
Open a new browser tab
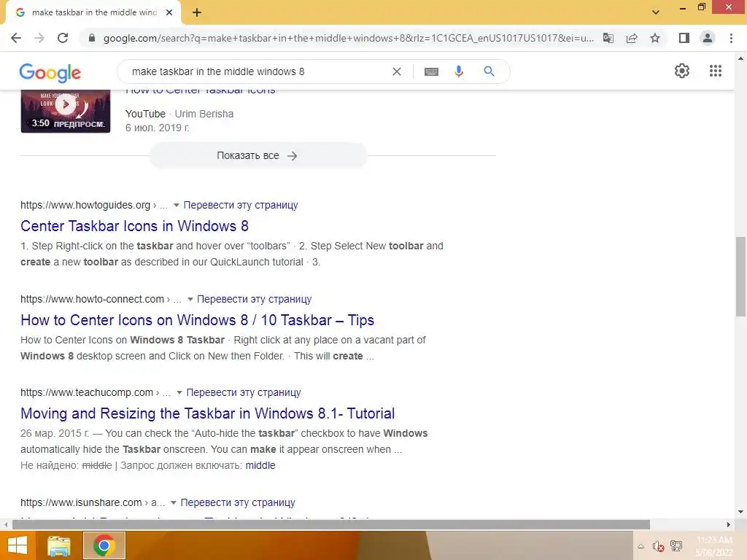click(x=197, y=13)
